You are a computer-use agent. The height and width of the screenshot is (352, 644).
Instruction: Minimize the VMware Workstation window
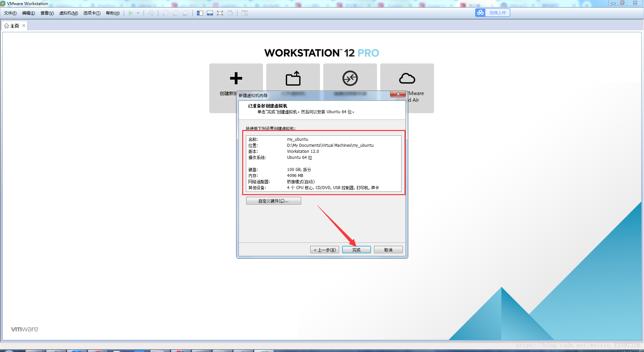[x=613, y=3]
